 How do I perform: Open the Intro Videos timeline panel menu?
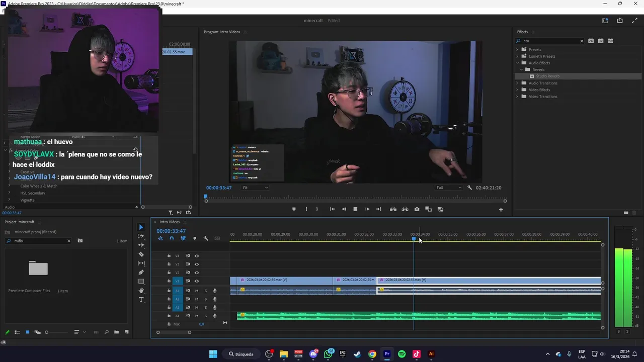click(x=185, y=222)
